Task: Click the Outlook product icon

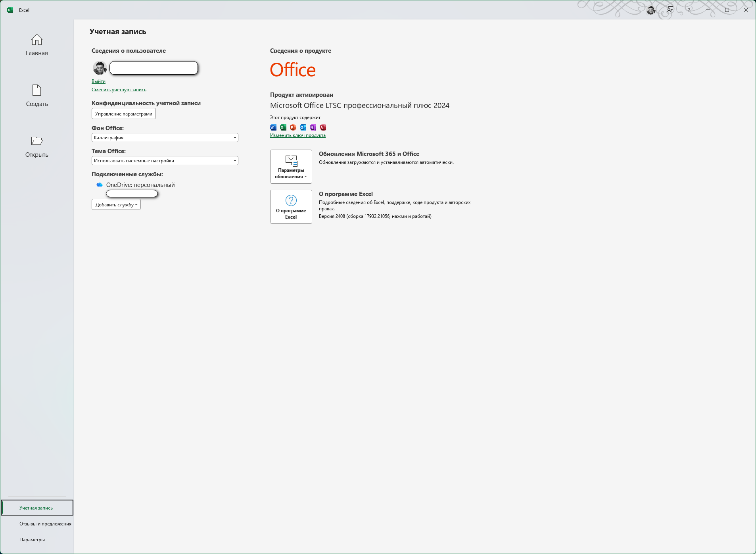Action: (x=303, y=127)
